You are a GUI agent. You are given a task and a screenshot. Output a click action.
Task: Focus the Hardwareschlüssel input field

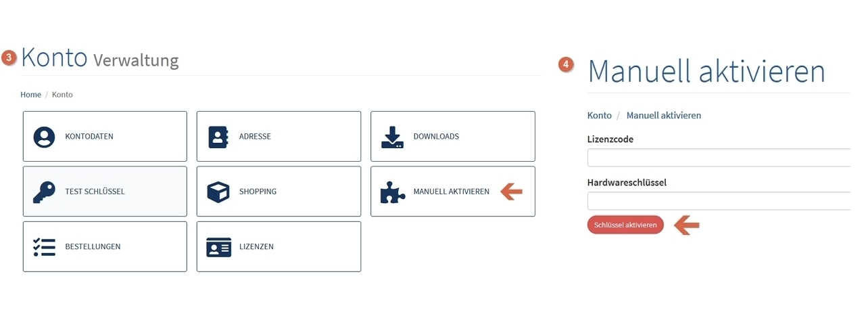(719, 201)
